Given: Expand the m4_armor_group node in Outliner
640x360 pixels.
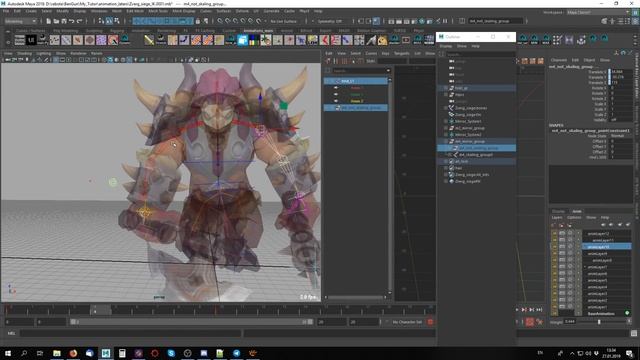Looking at the screenshot, I should tap(446, 141).
